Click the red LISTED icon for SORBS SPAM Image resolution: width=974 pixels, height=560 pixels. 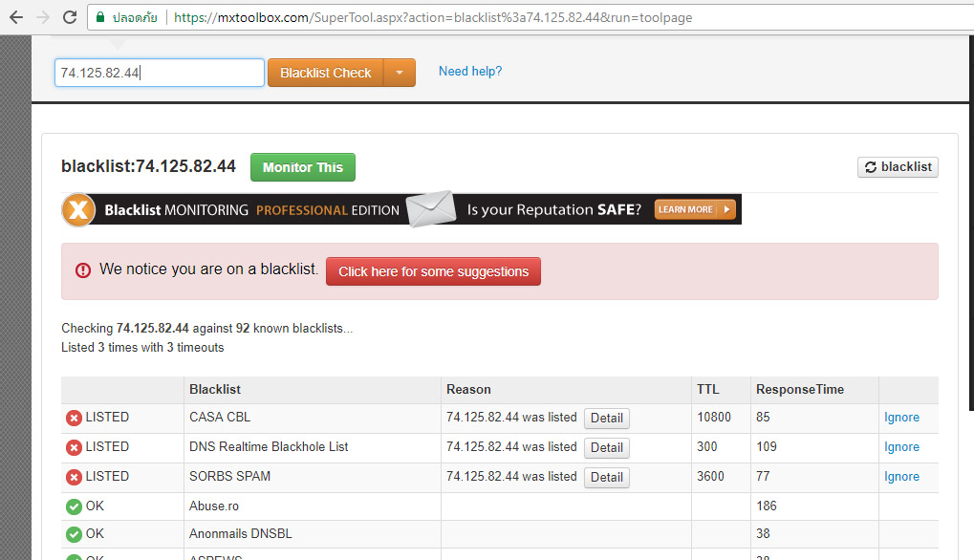pyautogui.click(x=74, y=477)
